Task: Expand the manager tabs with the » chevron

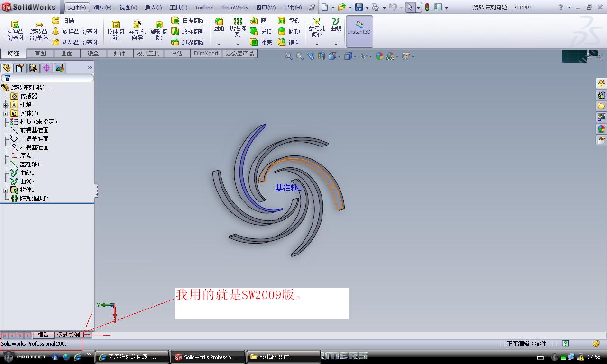Action: click(90, 68)
